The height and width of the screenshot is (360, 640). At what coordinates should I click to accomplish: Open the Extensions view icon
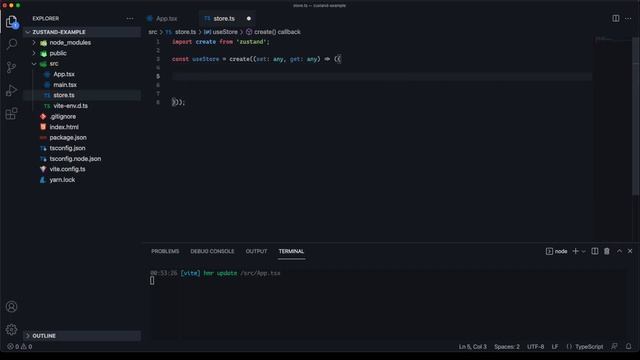tap(12, 113)
